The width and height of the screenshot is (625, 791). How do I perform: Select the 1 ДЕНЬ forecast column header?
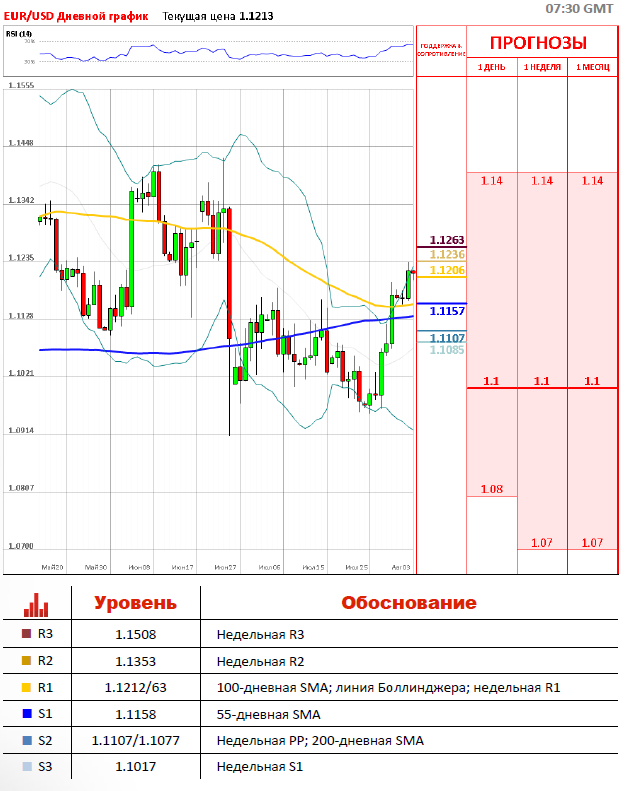[x=491, y=67]
